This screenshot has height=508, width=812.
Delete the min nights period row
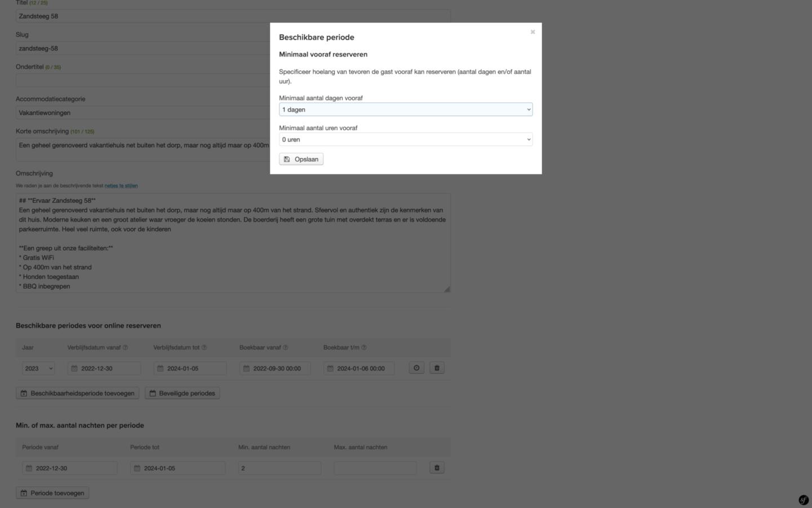pyautogui.click(x=437, y=468)
